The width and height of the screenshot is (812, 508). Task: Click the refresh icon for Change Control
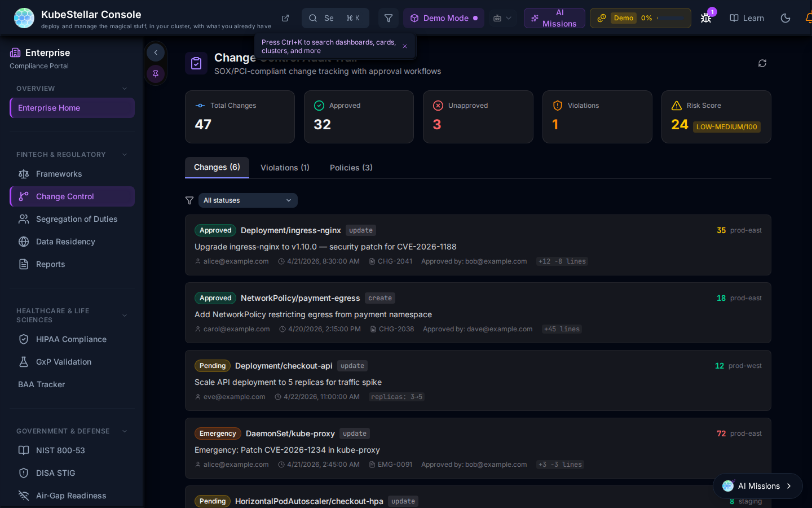(x=762, y=63)
